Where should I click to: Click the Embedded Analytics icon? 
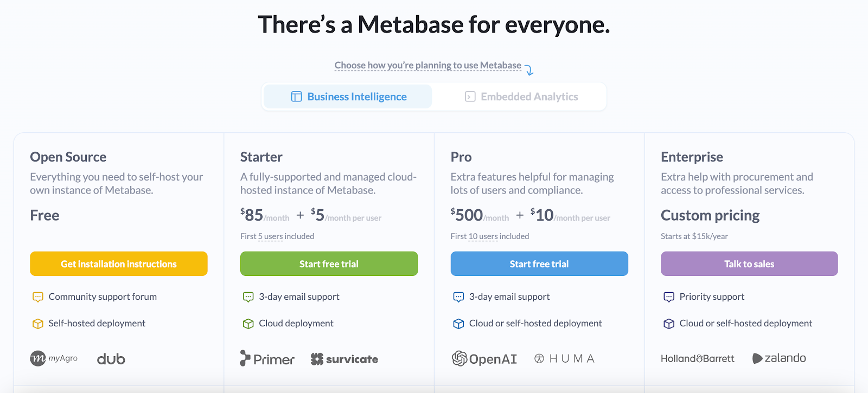tap(470, 96)
